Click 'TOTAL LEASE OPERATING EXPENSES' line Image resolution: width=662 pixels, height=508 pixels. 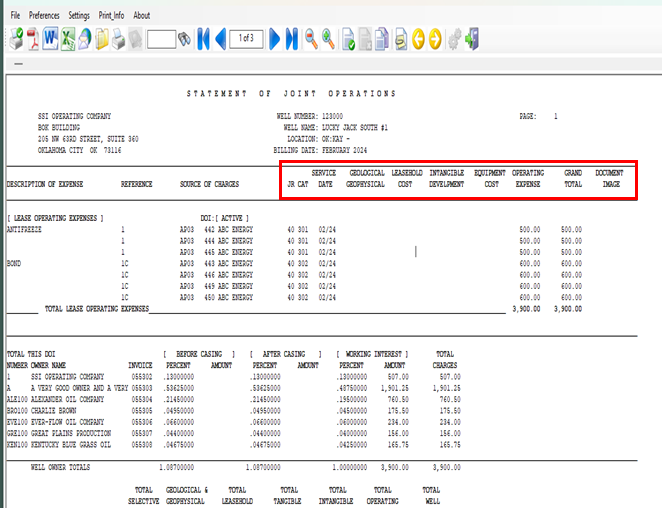pos(97,309)
